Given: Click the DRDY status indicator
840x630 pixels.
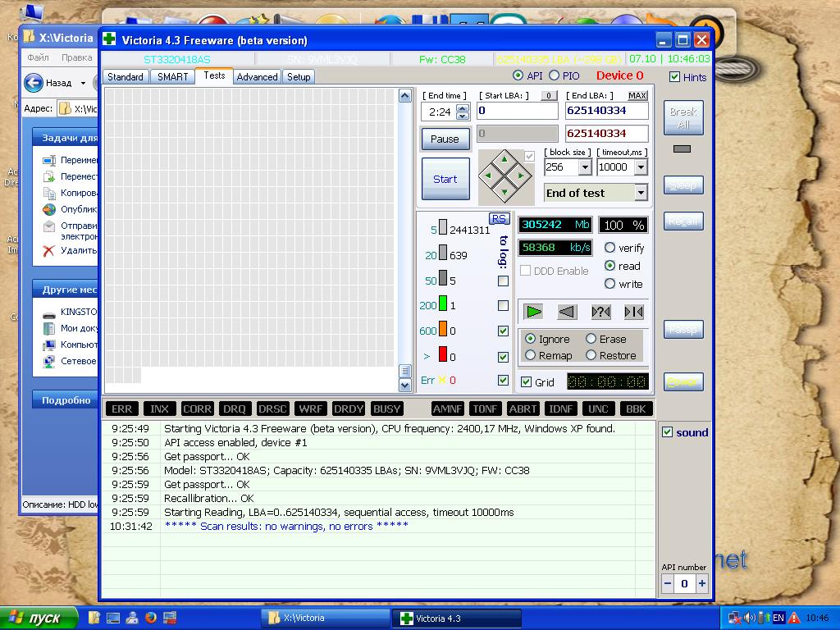Looking at the screenshot, I should click(348, 409).
